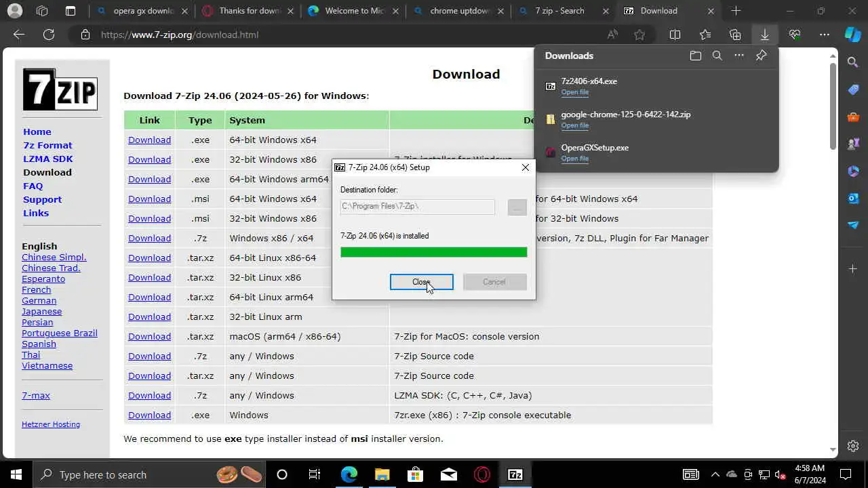This screenshot has width=868, height=488.
Task: Switch to the opera gx download tab
Action: point(142,11)
